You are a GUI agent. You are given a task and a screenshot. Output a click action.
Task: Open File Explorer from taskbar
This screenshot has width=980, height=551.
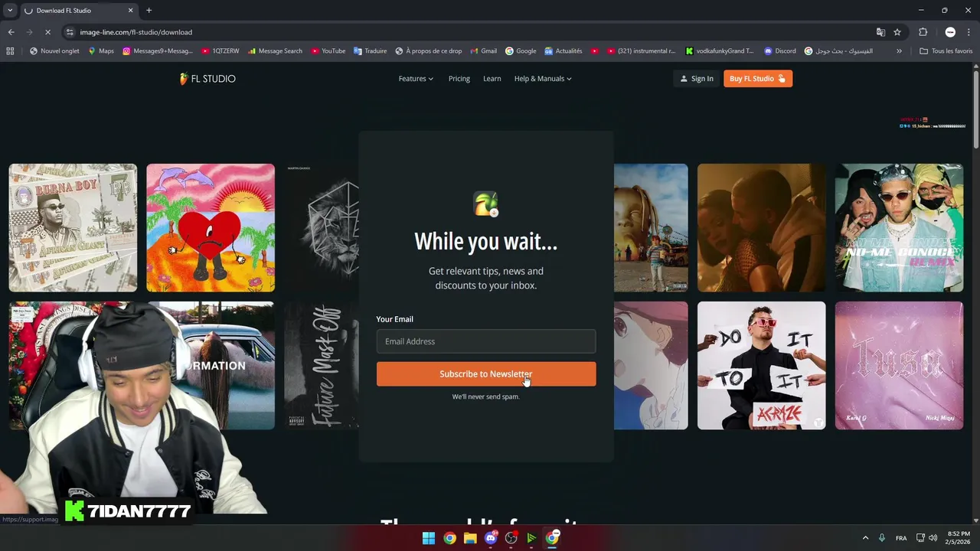470,538
